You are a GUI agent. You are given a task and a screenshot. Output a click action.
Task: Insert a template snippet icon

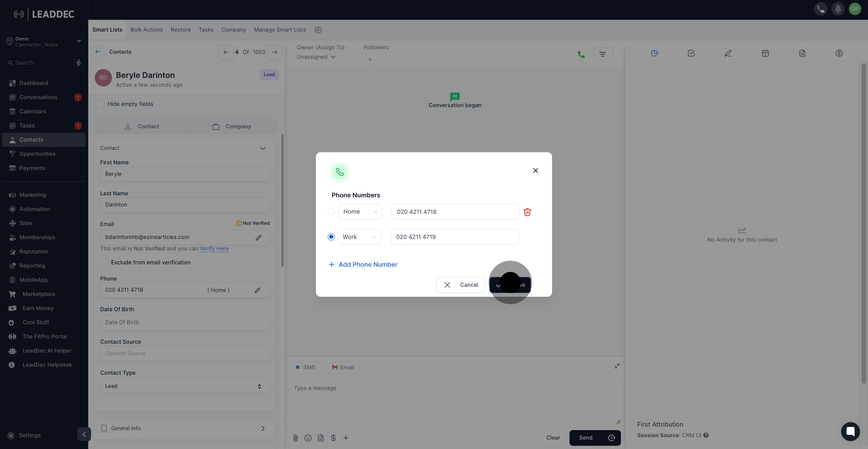[321, 438]
